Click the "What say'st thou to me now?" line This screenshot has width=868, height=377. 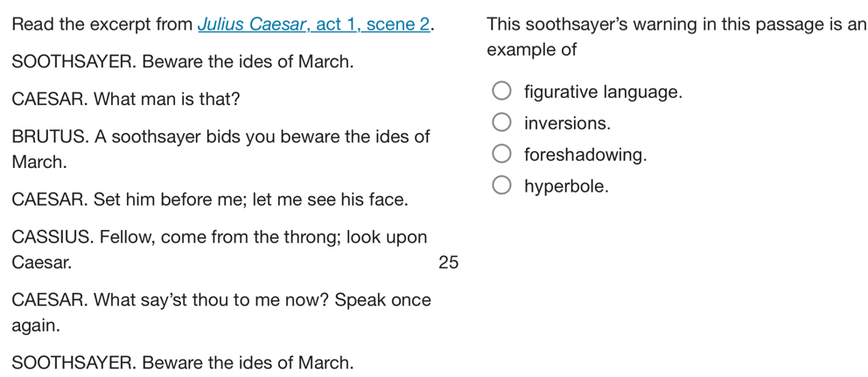(x=221, y=301)
